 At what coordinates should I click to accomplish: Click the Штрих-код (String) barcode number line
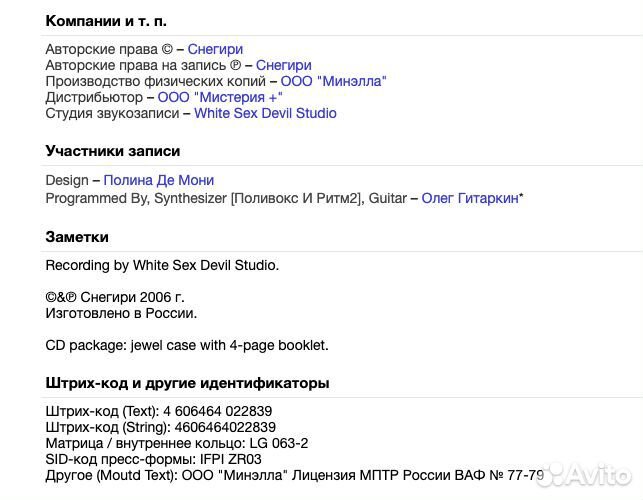point(160,427)
